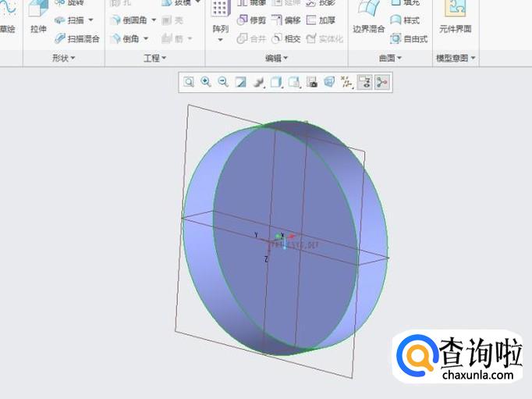Click the 修剪 (Trim) button
This screenshot has width=532, height=399.
251,20
